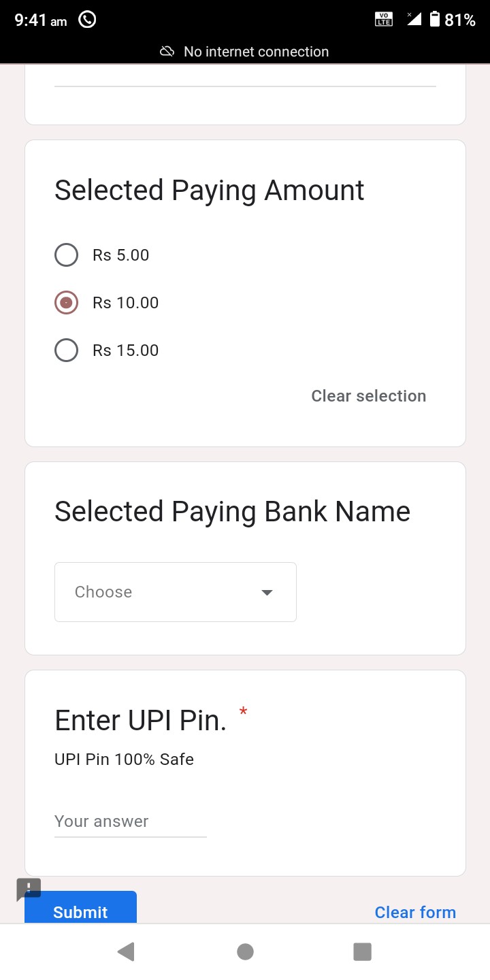This screenshot has height=980, width=490.
Task: Select the Rs 5.00 radio option
Action: (x=66, y=255)
